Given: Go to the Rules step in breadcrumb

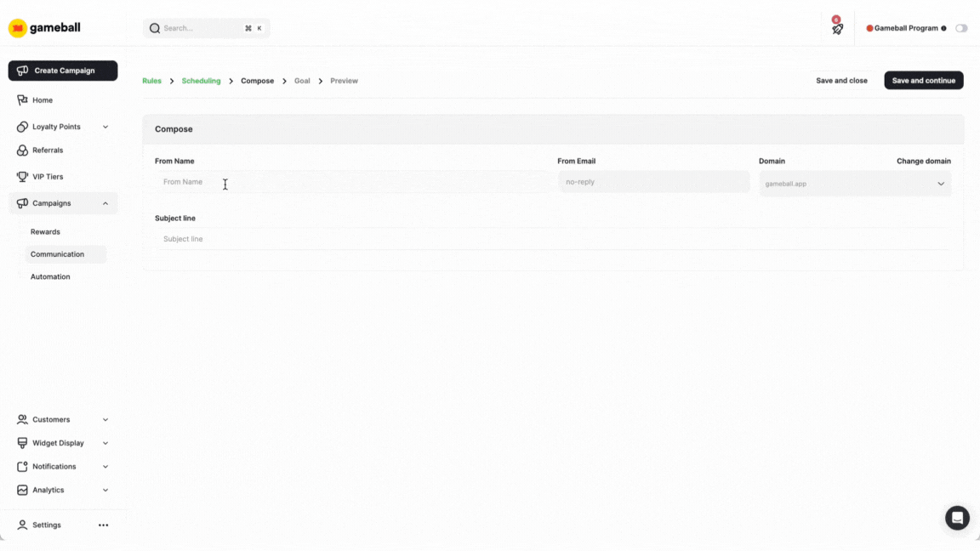Looking at the screenshot, I should coord(151,80).
